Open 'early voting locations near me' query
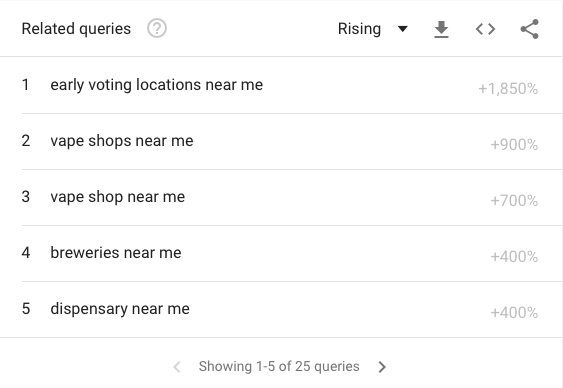 157,85
